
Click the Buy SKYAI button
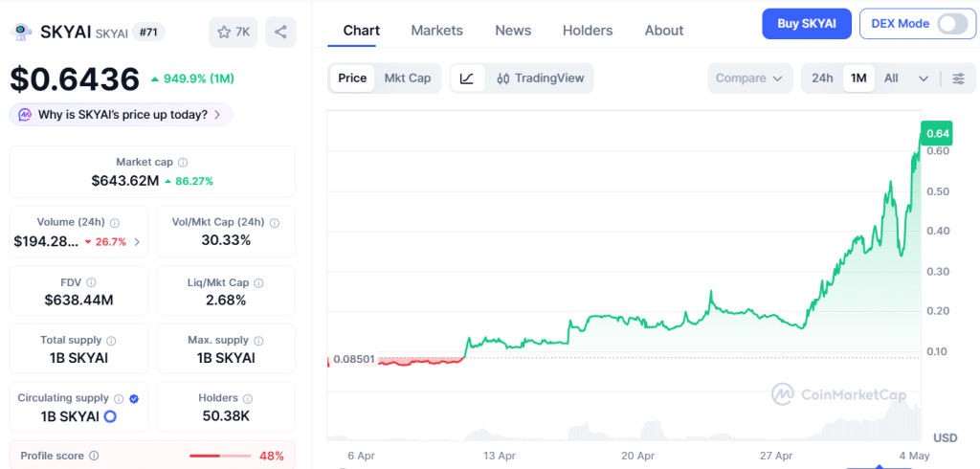[807, 24]
